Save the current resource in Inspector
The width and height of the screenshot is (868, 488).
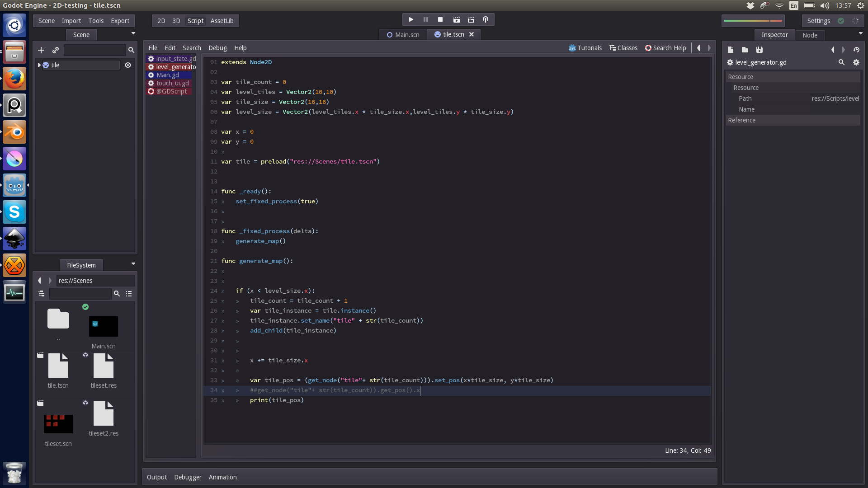pyautogui.click(x=759, y=50)
